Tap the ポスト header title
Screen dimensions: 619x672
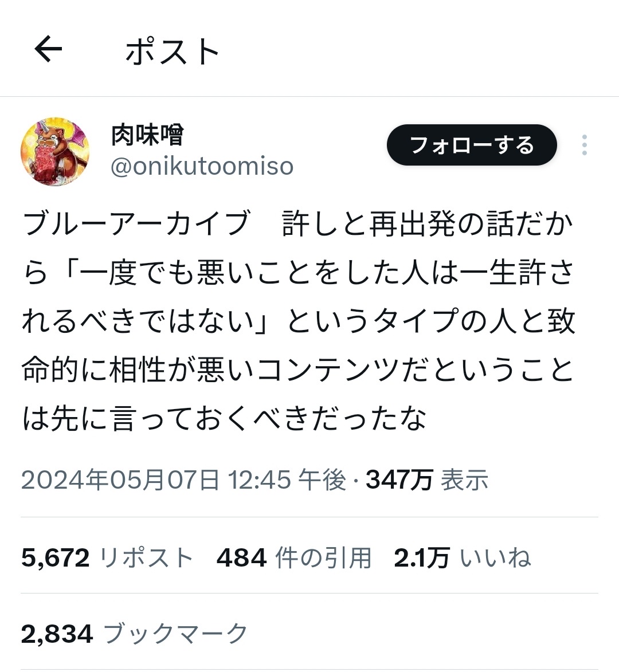point(173,51)
